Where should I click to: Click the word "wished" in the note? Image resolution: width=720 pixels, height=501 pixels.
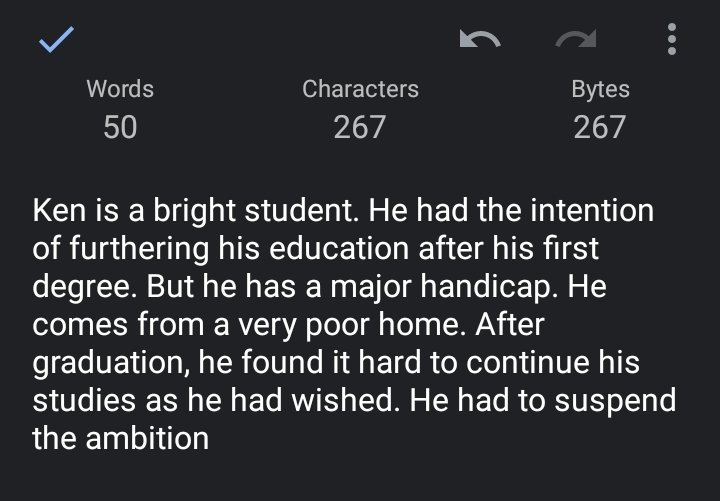pos(343,400)
